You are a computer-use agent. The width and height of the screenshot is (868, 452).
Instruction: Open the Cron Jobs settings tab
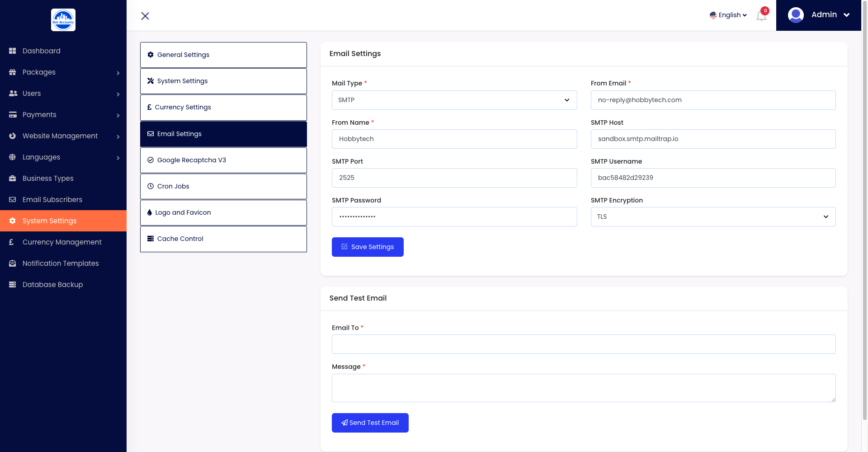223,186
